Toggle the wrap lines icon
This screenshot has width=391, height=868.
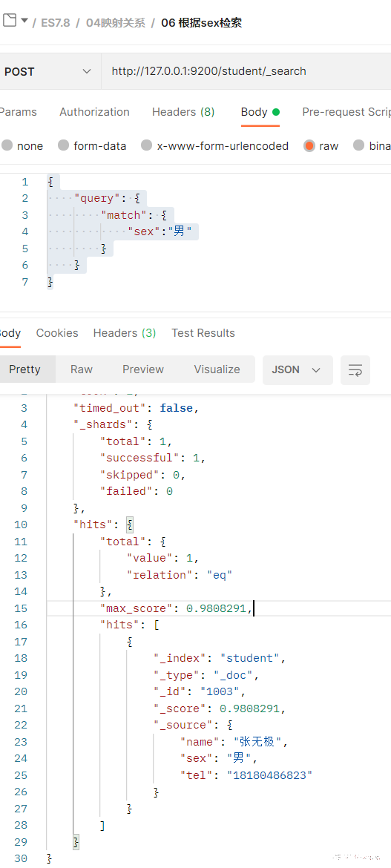click(x=355, y=369)
